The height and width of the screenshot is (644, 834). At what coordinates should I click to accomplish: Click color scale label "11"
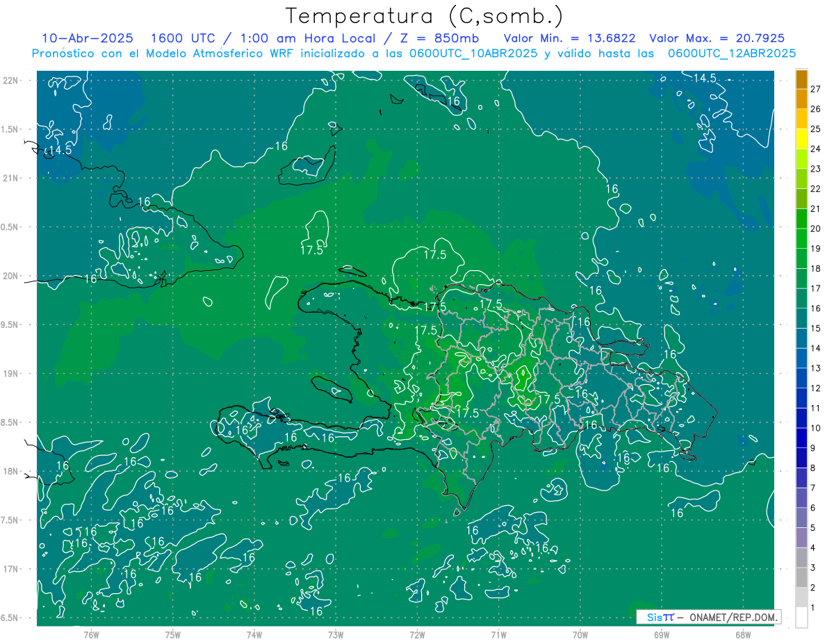pyautogui.click(x=815, y=408)
